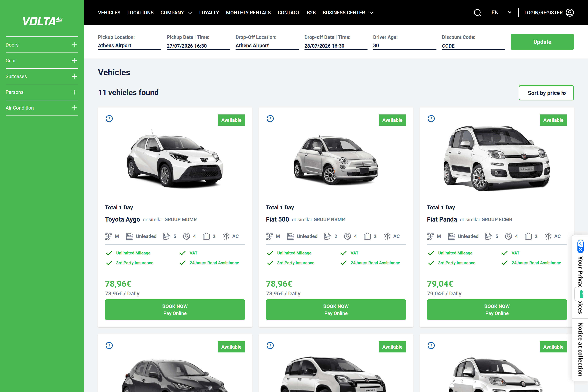Go to Vehicles in the top menu
Viewport: 588px width, 392px height.
click(109, 13)
